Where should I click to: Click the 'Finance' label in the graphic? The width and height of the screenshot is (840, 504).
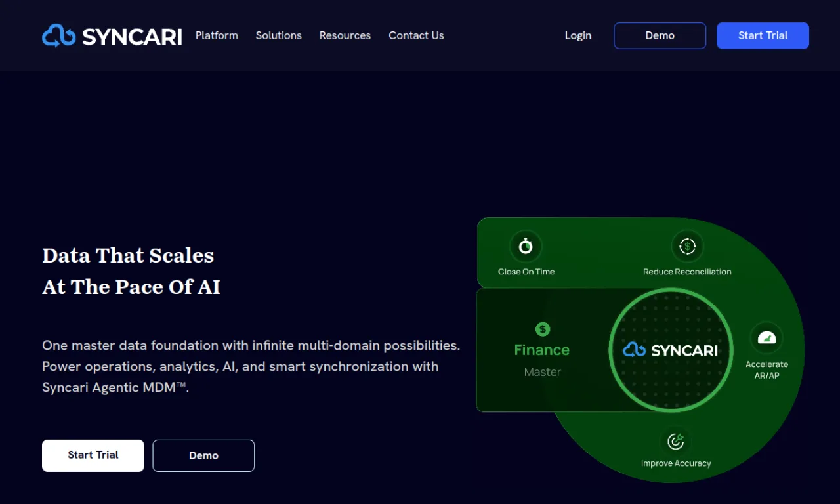pyautogui.click(x=542, y=350)
